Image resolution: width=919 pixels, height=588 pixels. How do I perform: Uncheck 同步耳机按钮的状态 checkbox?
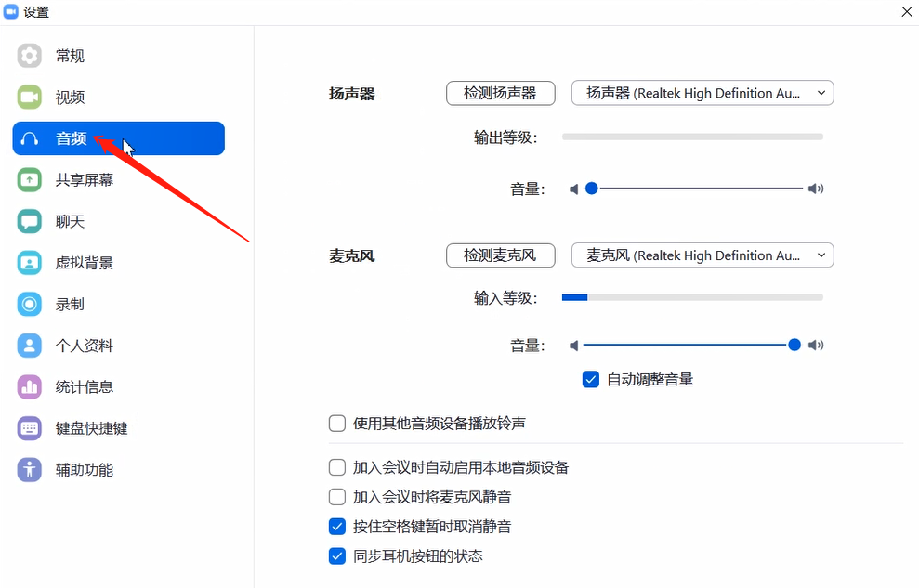pos(337,556)
